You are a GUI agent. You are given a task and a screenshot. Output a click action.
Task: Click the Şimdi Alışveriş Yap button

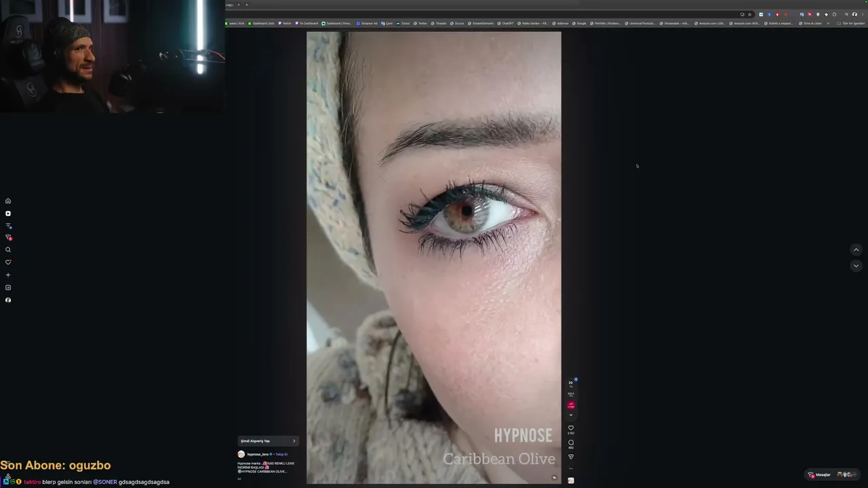pyautogui.click(x=268, y=441)
